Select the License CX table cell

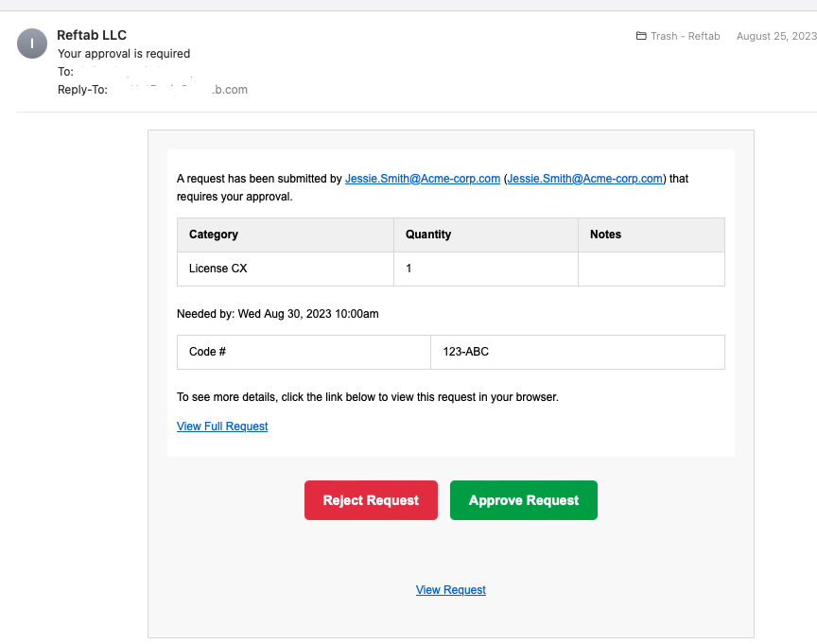pyautogui.click(x=218, y=269)
